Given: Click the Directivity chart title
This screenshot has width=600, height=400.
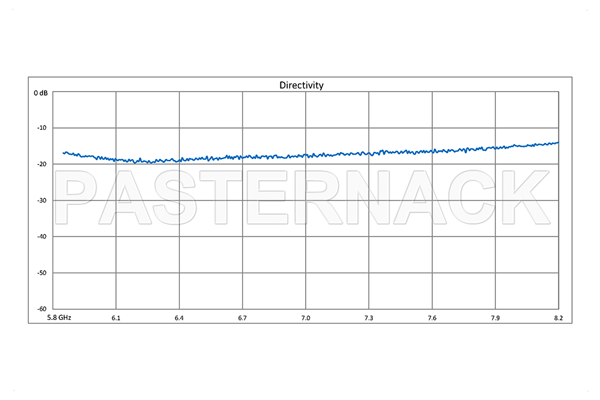Looking at the screenshot, I should tap(300, 86).
